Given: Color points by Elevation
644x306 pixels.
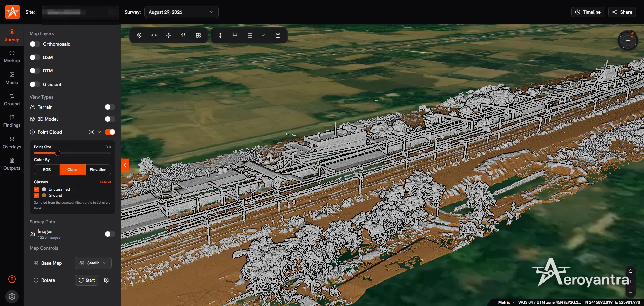Looking at the screenshot, I should pos(98,170).
